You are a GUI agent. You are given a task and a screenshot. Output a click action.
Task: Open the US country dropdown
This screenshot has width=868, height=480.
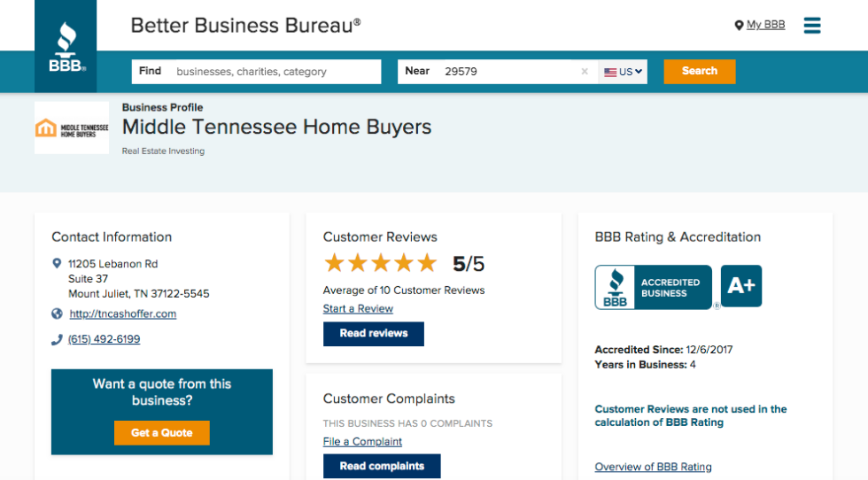[x=623, y=72]
